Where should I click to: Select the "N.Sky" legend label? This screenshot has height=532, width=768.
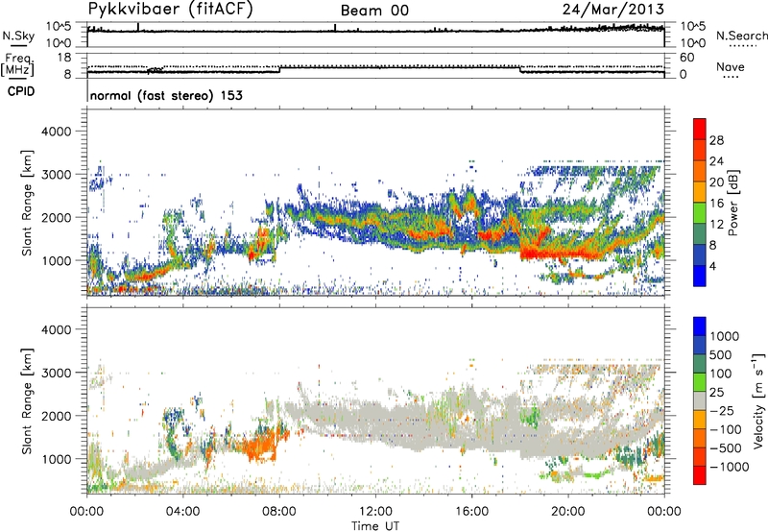(18, 36)
